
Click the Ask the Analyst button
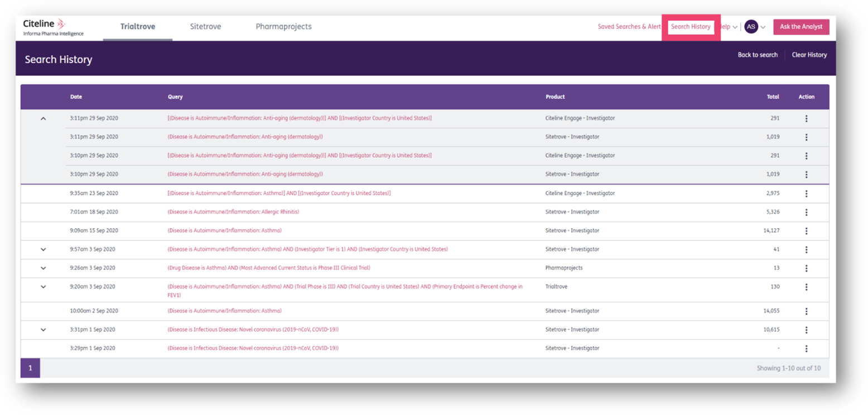pos(801,26)
